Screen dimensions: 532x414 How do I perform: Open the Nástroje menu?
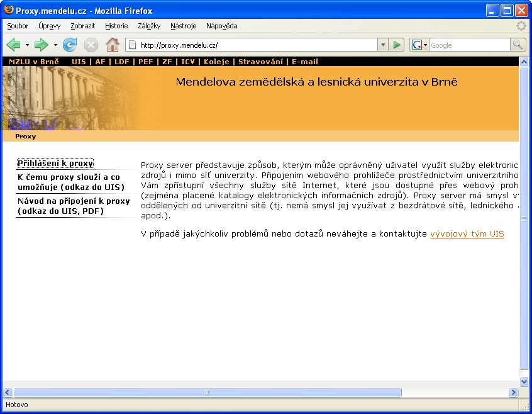click(x=184, y=26)
